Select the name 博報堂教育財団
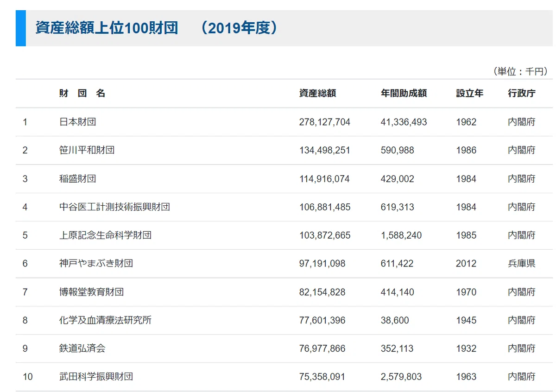This screenshot has height=392, width=556. [x=91, y=292]
